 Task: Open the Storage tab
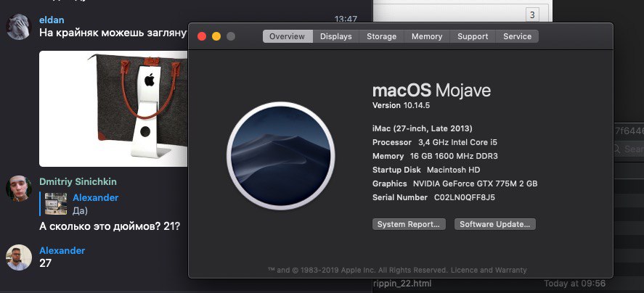[382, 36]
